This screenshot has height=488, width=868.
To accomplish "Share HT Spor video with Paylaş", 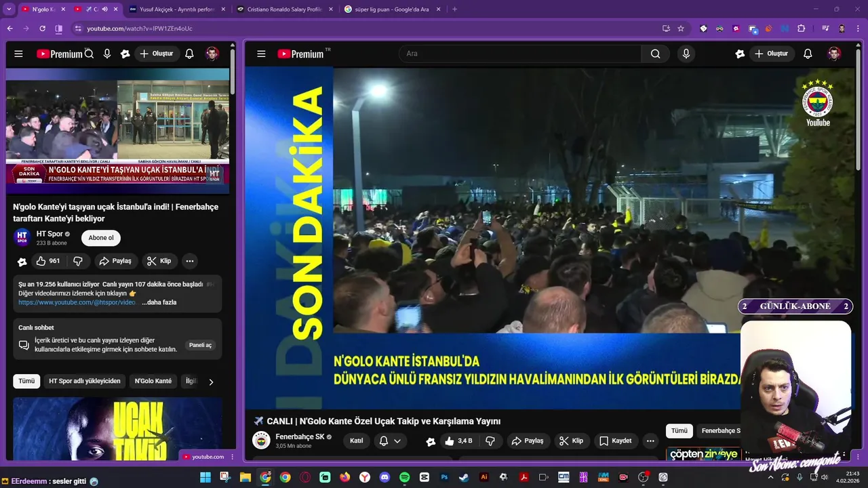I will click(x=115, y=261).
